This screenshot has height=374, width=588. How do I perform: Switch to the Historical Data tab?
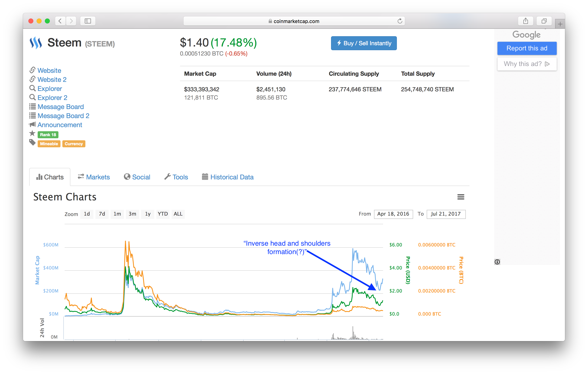[x=228, y=177]
